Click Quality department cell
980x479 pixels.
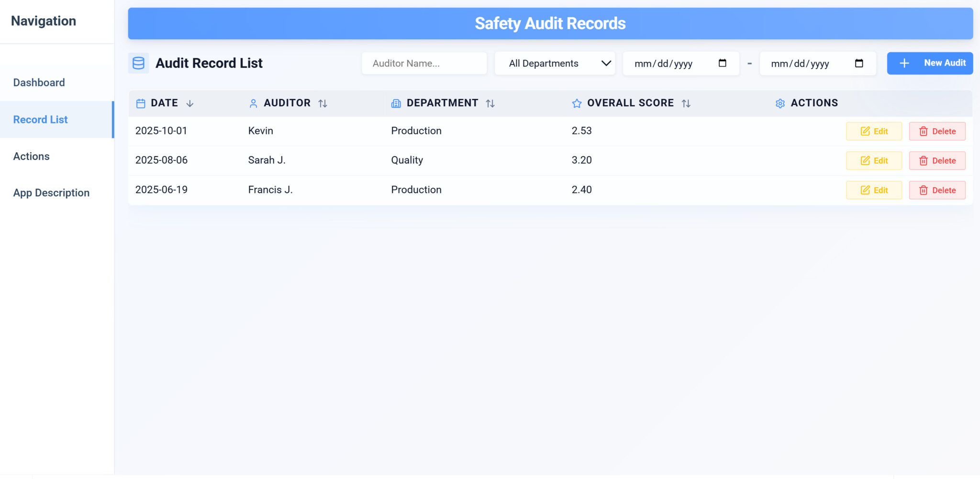(x=407, y=160)
